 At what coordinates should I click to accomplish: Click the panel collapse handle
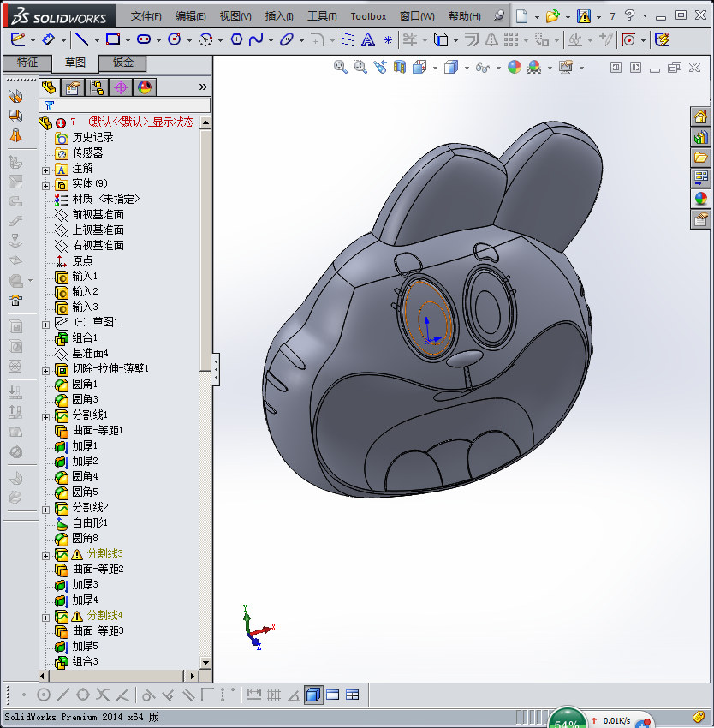pos(216,369)
